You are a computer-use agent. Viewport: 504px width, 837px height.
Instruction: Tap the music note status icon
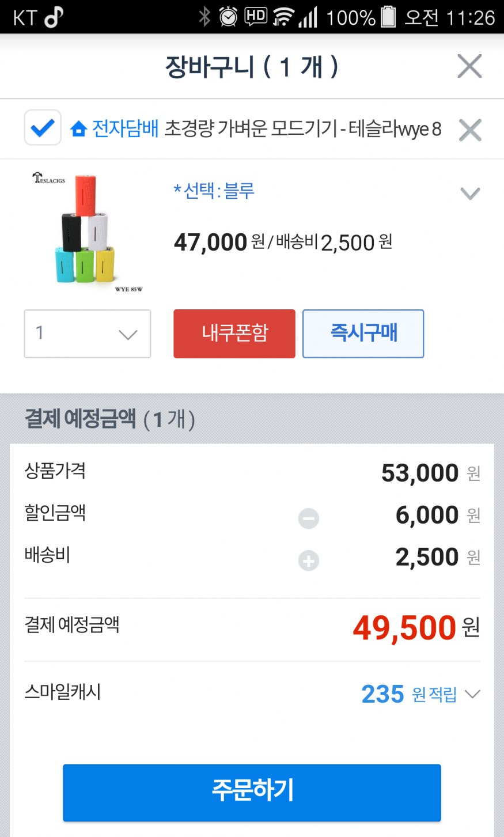54,17
